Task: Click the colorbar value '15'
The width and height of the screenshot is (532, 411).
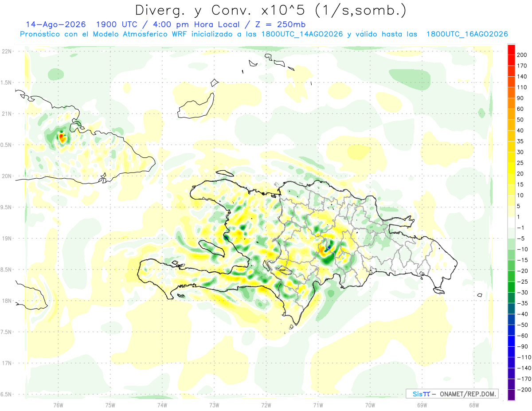Action: [520, 184]
